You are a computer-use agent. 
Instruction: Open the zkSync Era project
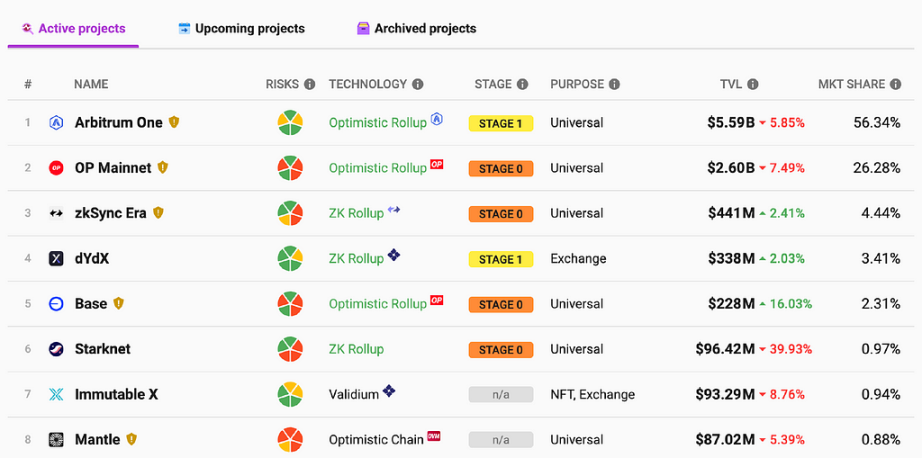111,213
